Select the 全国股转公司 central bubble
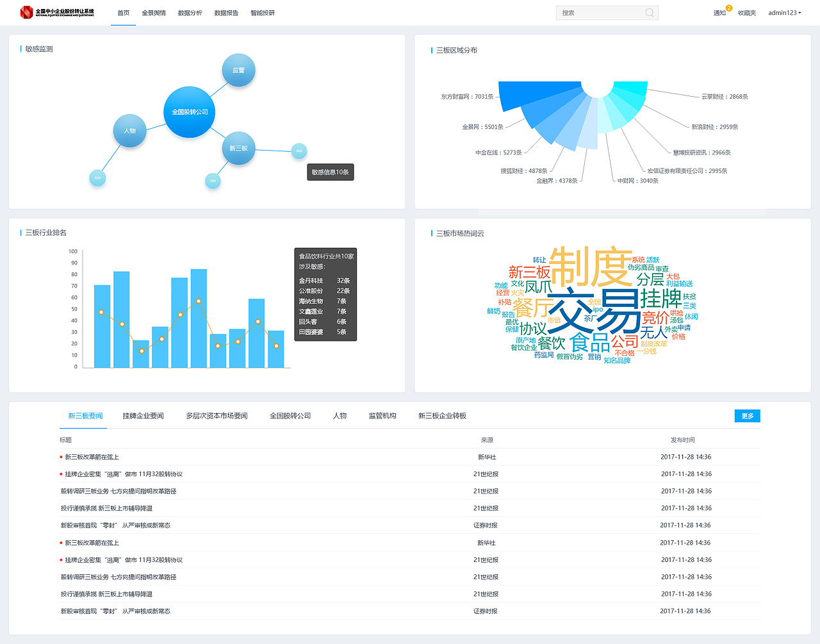 [190, 112]
